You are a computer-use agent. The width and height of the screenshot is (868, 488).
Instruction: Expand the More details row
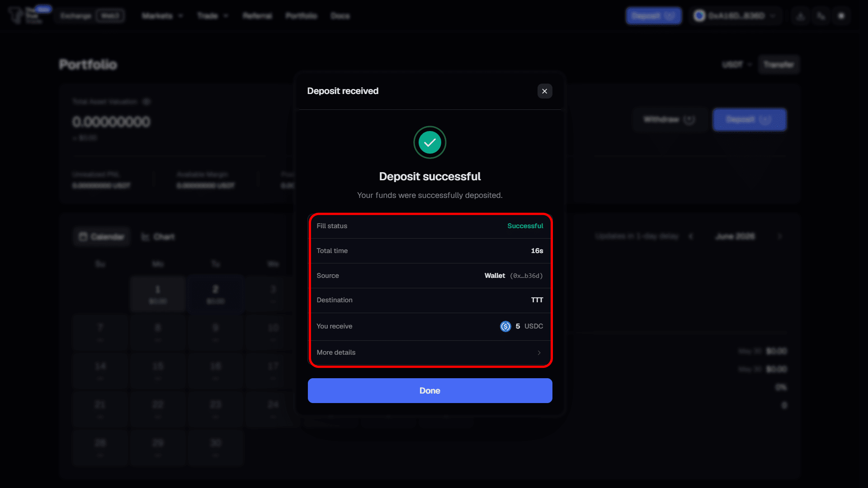click(430, 352)
